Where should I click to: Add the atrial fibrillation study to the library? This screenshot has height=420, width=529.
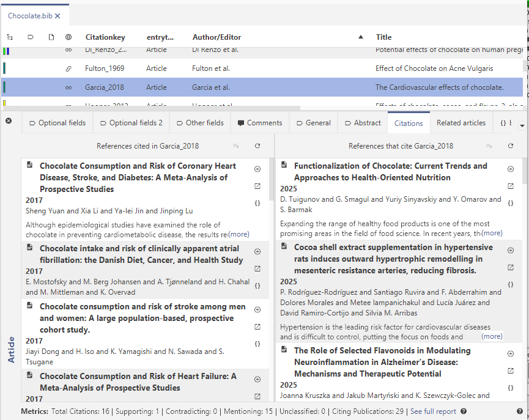(x=257, y=251)
